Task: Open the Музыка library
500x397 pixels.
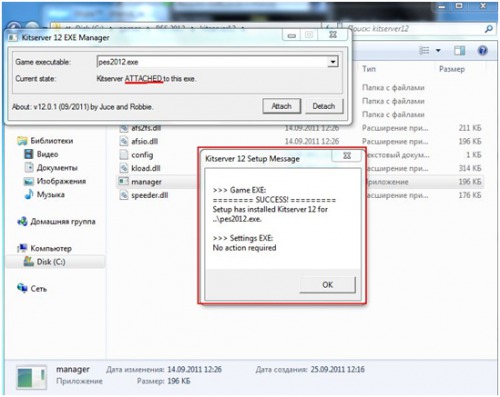Action: tap(50, 194)
